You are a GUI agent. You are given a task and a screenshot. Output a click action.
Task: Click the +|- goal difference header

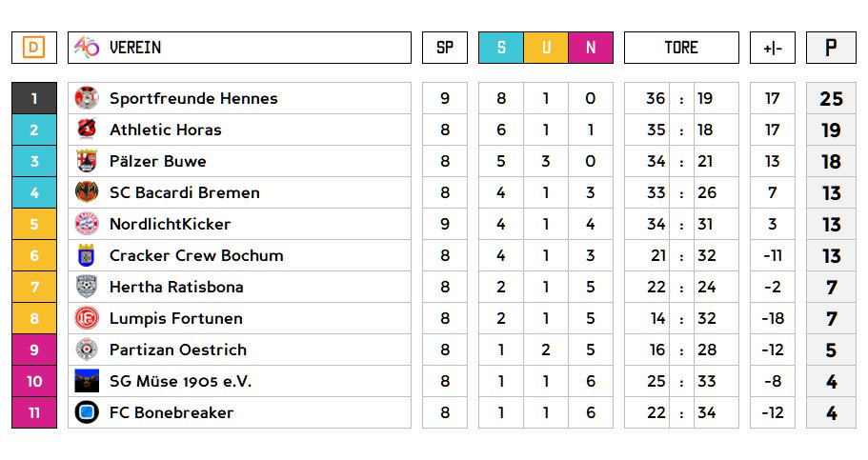click(x=772, y=48)
